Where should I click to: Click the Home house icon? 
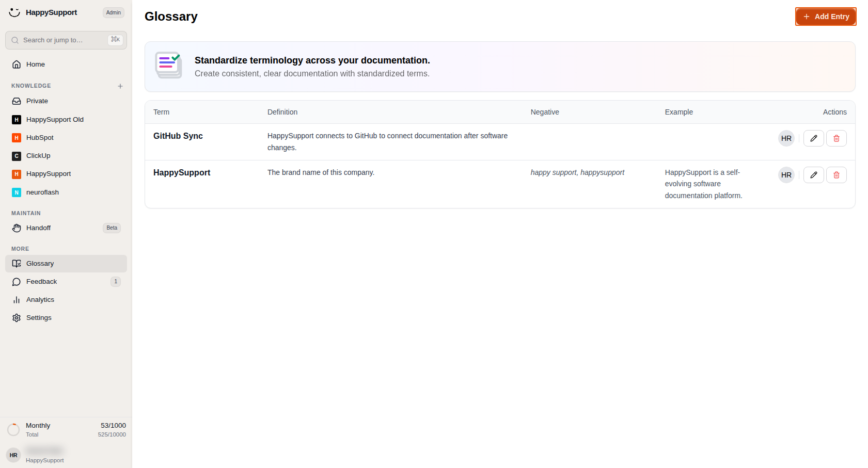[17, 64]
